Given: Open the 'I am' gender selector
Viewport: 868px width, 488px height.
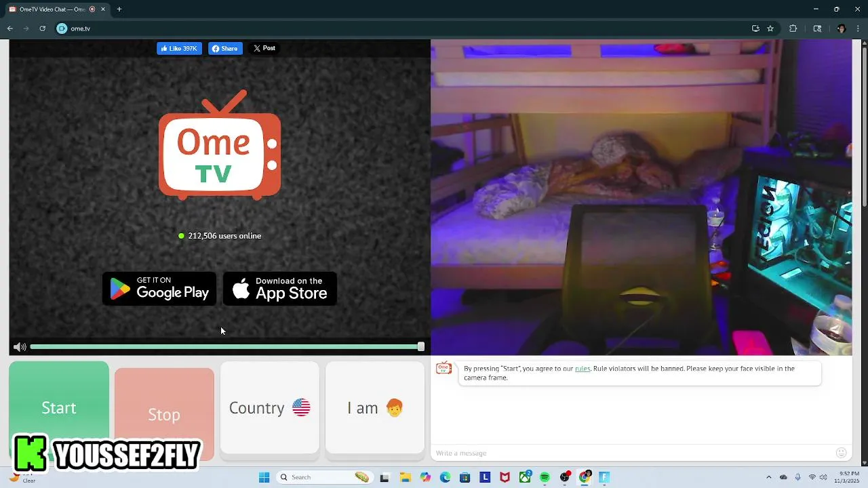Looking at the screenshot, I should pos(375,407).
